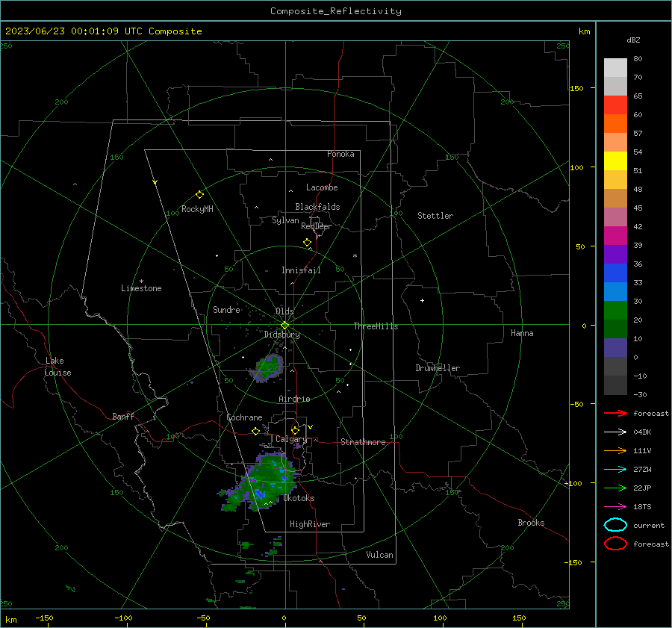Click the yellow diamond marker above Calgary
Viewport: 672px width, 628px height.
pyautogui.click(x=295, y=430)
